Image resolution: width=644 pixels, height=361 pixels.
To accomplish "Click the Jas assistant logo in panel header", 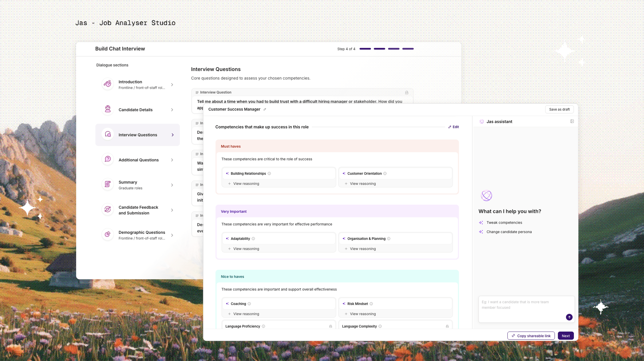I will (x=482, y=122).
